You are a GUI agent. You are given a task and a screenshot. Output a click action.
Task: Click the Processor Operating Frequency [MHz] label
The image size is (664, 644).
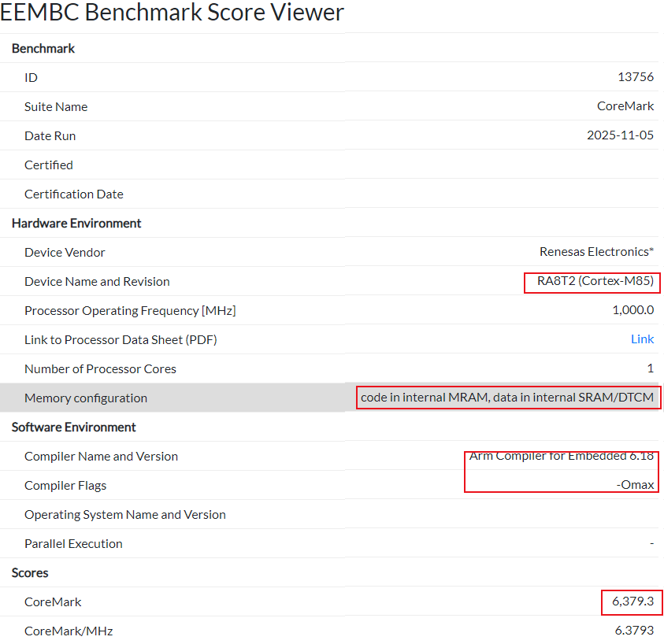click(130, 311)
